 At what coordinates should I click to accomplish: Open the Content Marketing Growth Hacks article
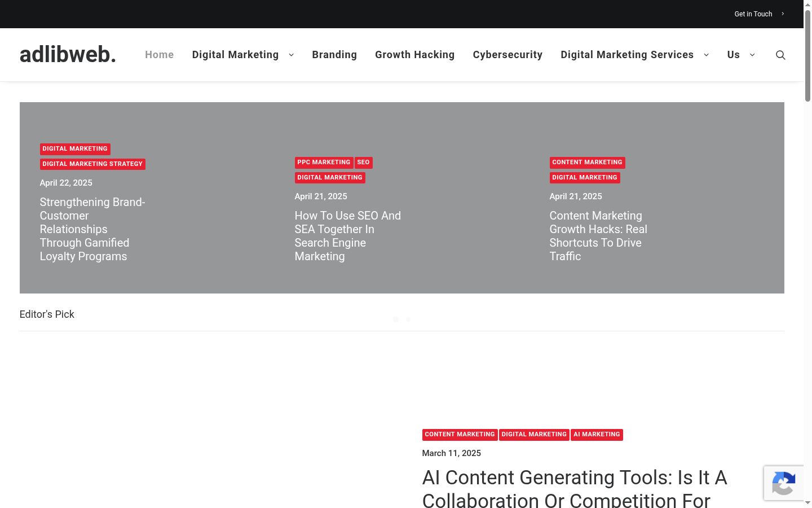[x=598, y=236]
